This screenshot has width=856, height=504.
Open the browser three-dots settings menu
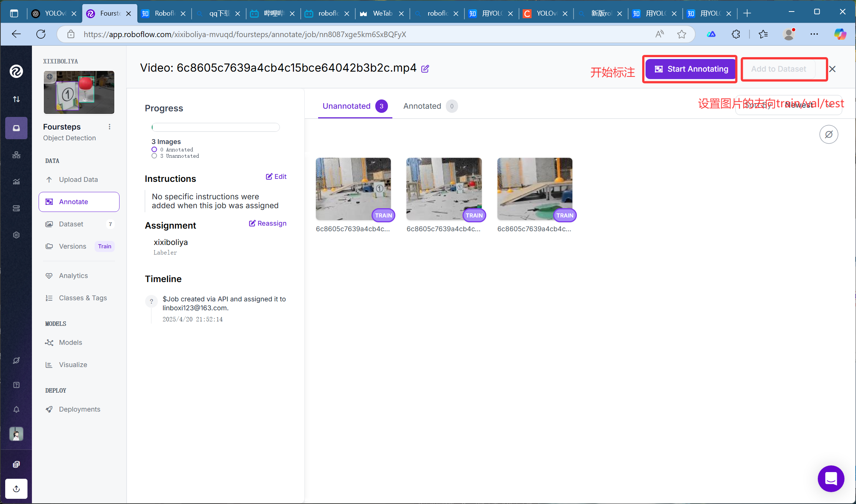click(x=814, y=35)
